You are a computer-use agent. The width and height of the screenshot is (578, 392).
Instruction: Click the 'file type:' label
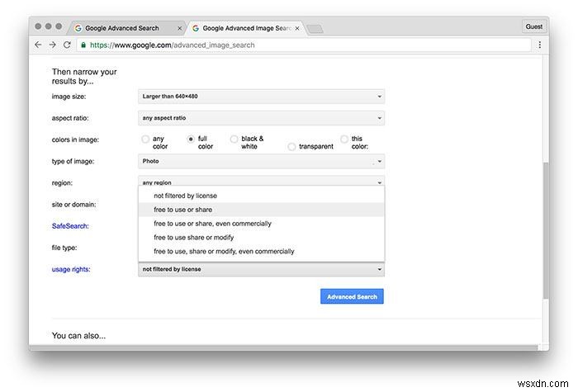(x=64, y=248)
